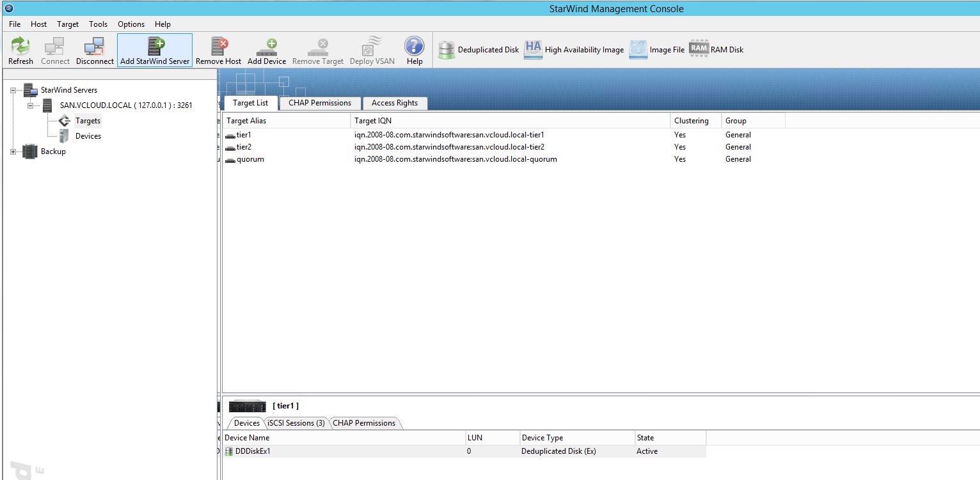Switch to the Target List tab

coord(251,103)
